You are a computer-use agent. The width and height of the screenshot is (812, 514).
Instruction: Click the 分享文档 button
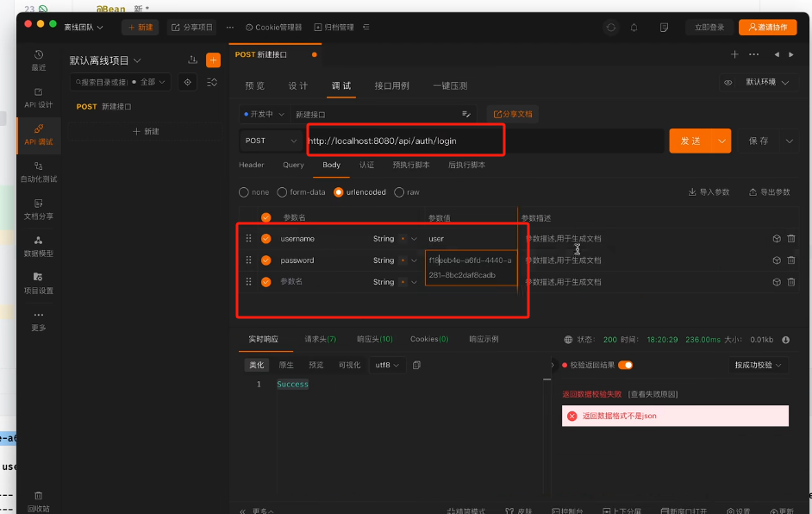(513, 114)
